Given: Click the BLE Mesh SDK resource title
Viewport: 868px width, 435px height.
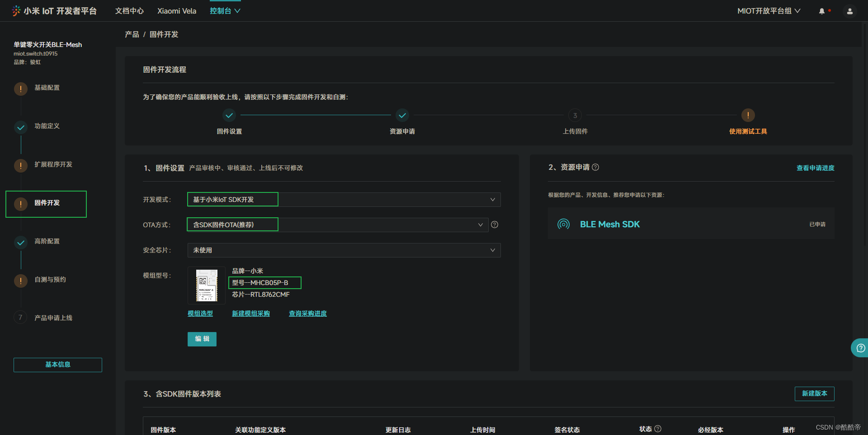Looking at the screenshot, I should click(x=610, y=225).
